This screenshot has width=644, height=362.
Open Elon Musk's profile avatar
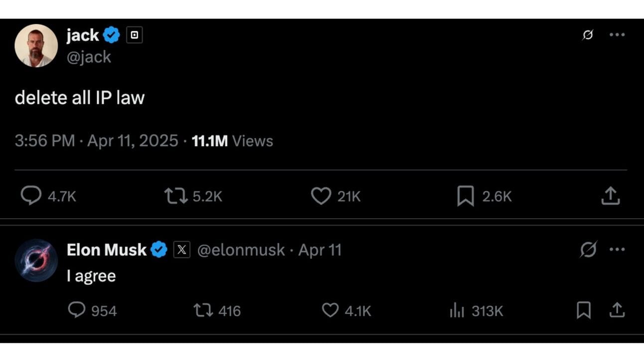point(36,260)
